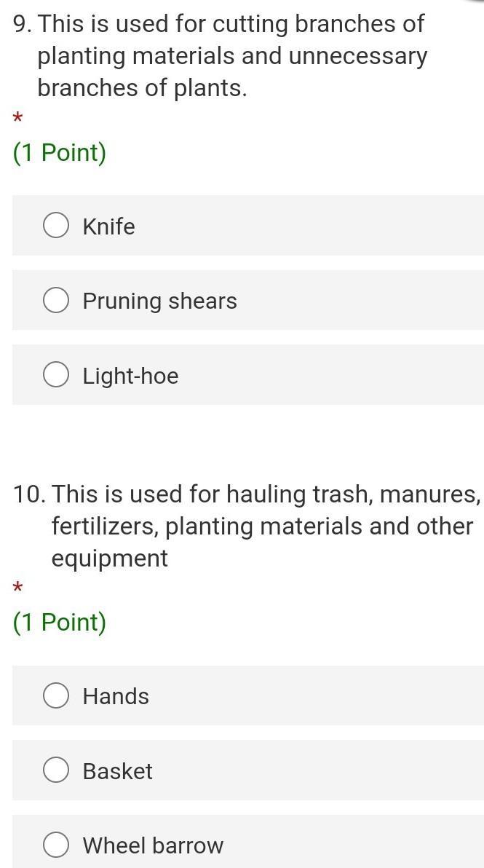
Task: Click the Light-hoe label text
Action: pos(130,376)
